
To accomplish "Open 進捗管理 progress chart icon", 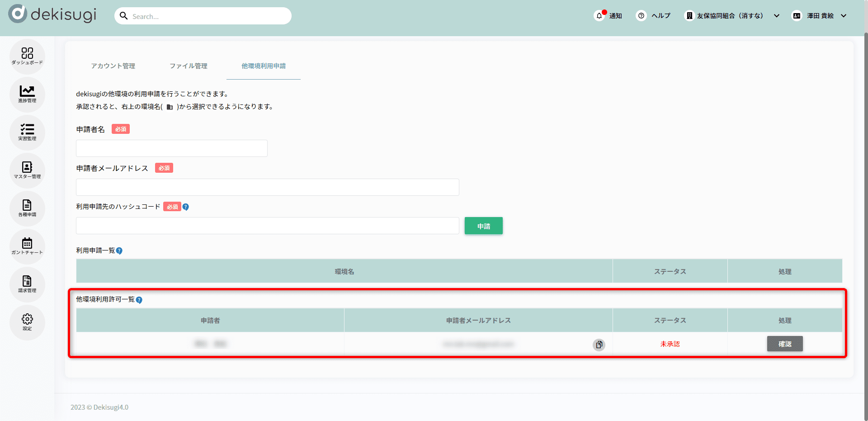I will (27, 94).
